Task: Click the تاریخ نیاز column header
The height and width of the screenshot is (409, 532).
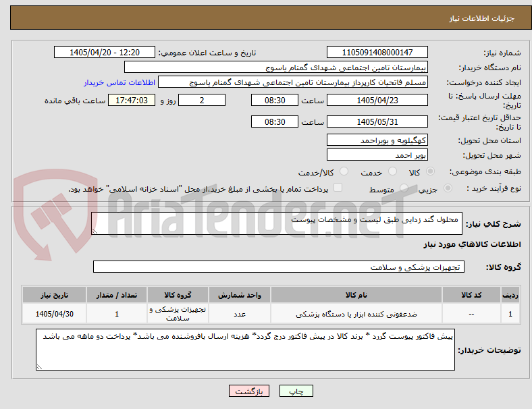Action: point(54,295)
